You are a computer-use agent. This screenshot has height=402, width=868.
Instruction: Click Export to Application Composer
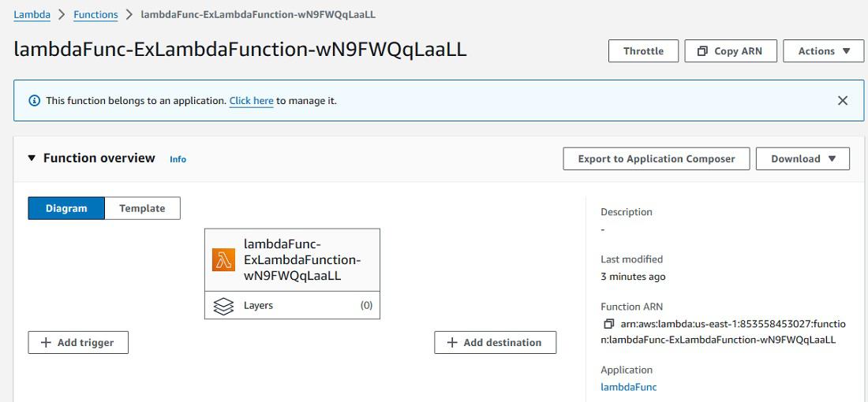point(657,158)
